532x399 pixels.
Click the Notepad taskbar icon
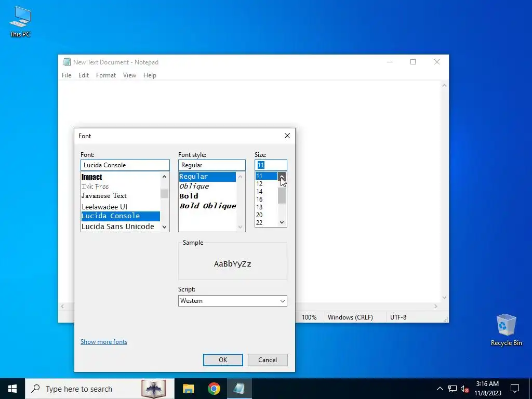(239, 389)
